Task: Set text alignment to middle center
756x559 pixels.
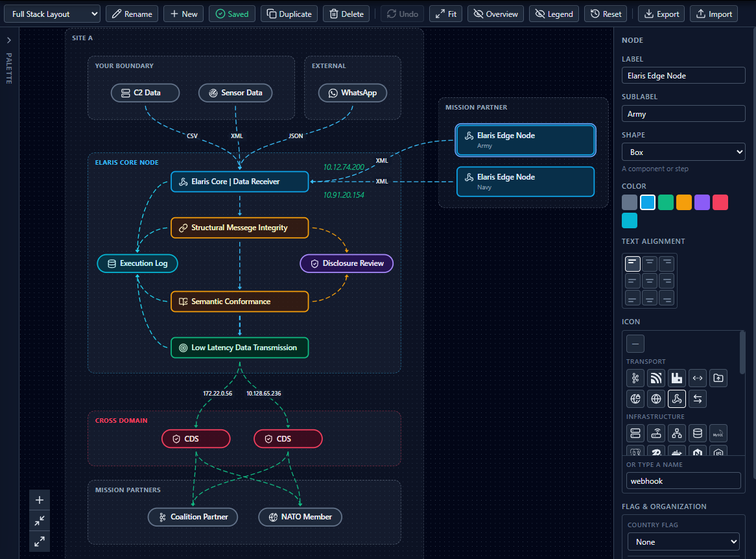Action: [650, 281]
